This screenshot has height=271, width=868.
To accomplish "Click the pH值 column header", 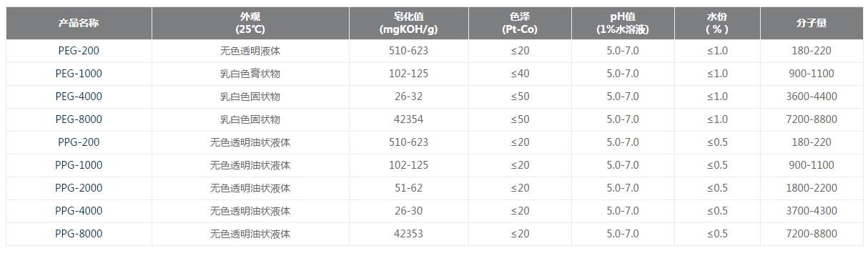I will (x=622, y=23).
